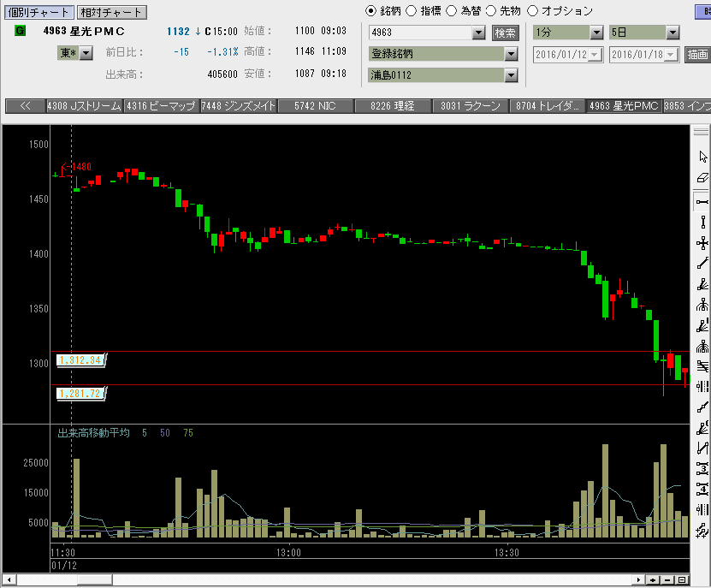The width and height of the screenshot is (711, 588).
Task: Click the 出来高移動平均 legend label
Action: pos(93,433)
